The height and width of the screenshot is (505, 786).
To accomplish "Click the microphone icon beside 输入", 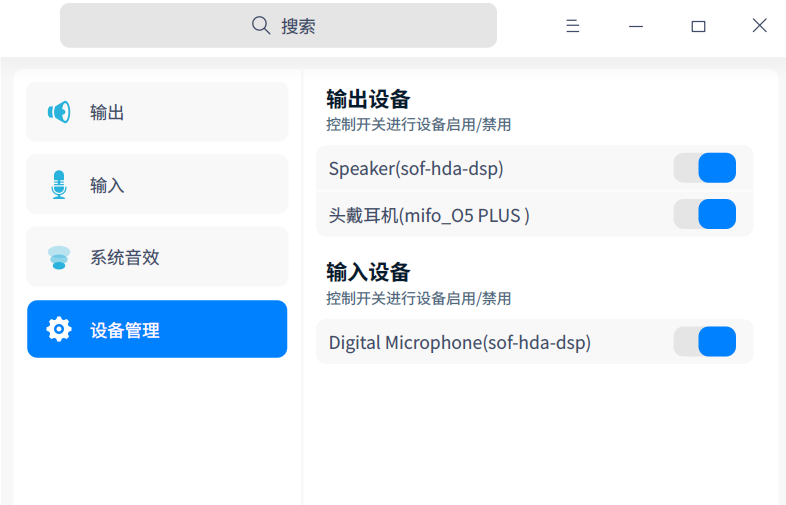I will 59,185.
